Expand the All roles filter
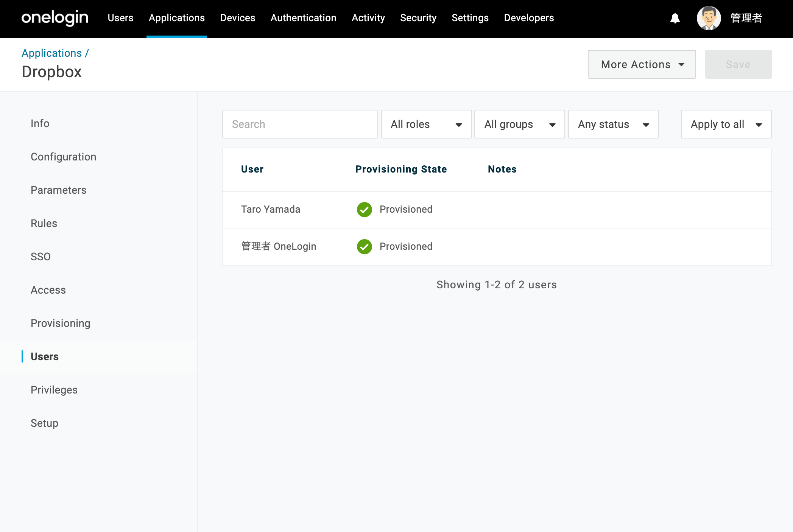The height and width of the screenshot is (532, 793). click(426, 124)
